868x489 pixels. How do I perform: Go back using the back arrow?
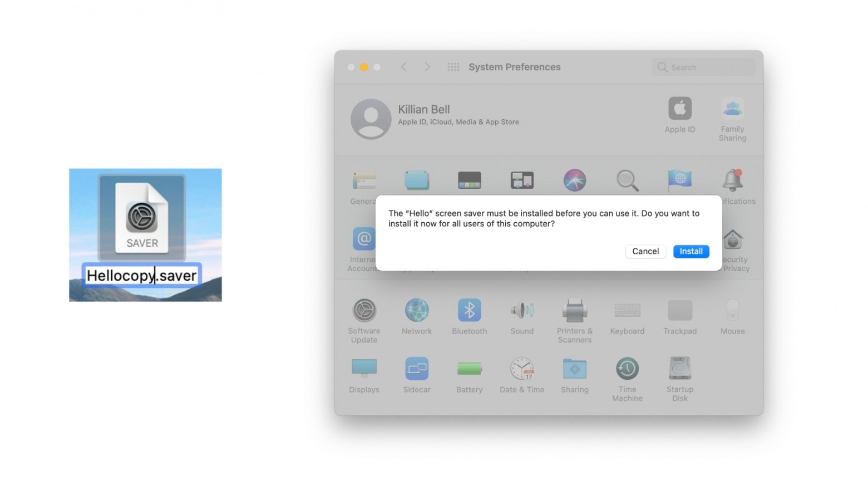tap(404, 66)
